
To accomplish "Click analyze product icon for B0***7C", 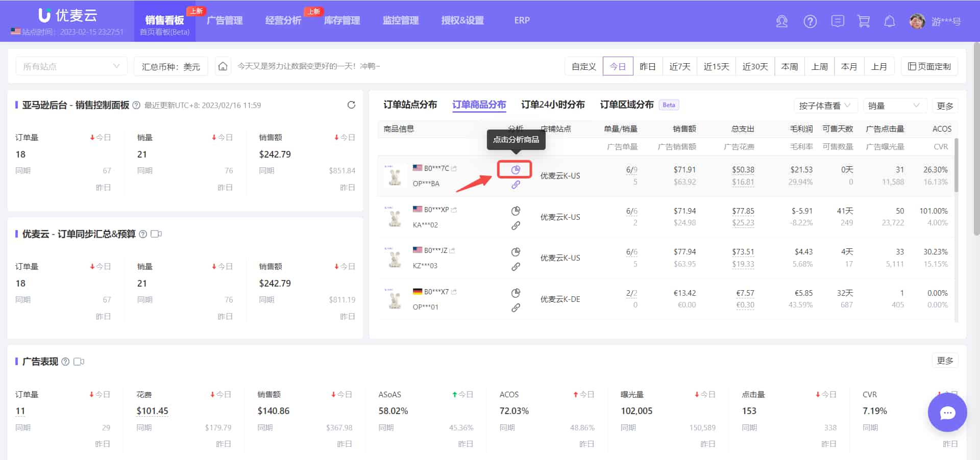I will (x=516, y=170).
